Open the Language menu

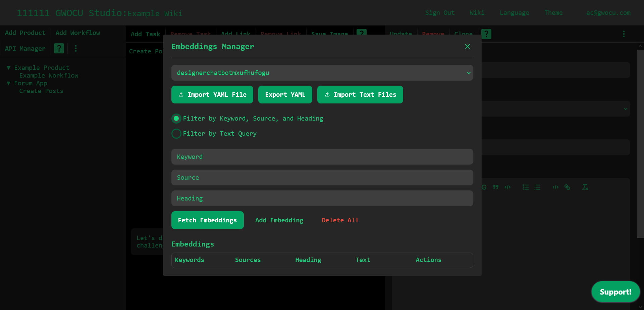click(514, 13)
